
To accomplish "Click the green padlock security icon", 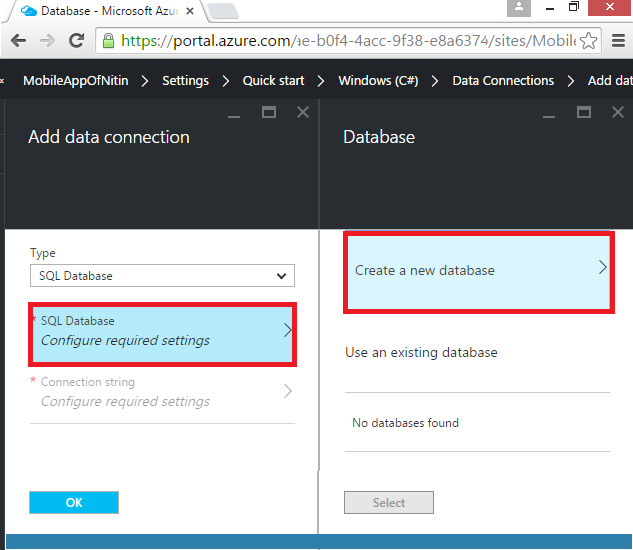I will click(108, 41).
